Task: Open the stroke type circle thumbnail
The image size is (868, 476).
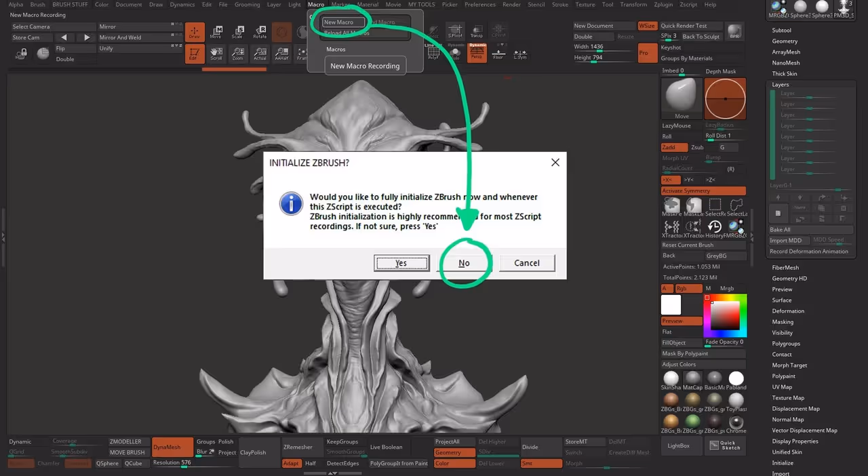Action: [x=725, y=98]
